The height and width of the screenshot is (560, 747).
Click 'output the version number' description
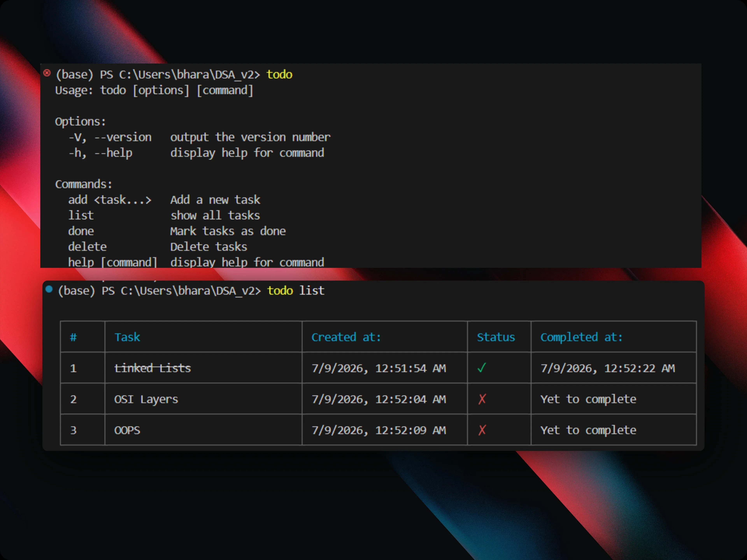point(250,137)
